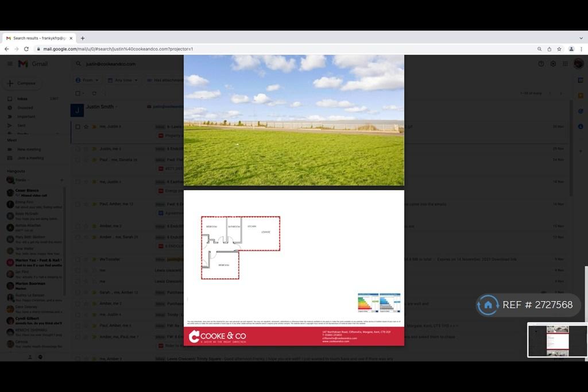This screenshot has height=392, width=588.
Task: Open Cyndi Gilbert hangout chat
Action: [x=34, y=320]
